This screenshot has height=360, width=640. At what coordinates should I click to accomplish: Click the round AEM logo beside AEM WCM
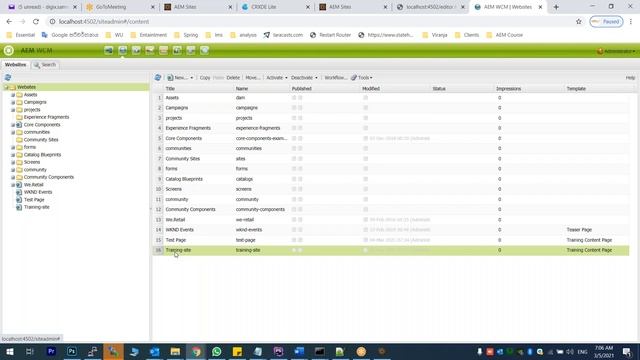pyautogui.click(x=9, y=50)
